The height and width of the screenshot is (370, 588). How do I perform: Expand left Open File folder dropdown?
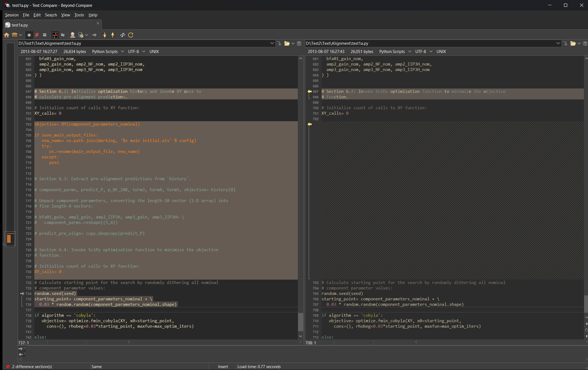click(x=293, y=43)
